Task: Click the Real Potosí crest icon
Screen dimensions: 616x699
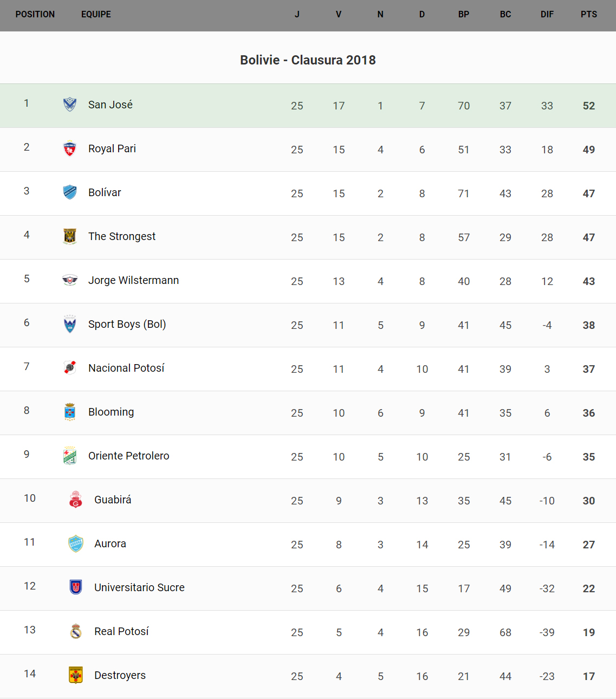Action: tap(76, 631)
